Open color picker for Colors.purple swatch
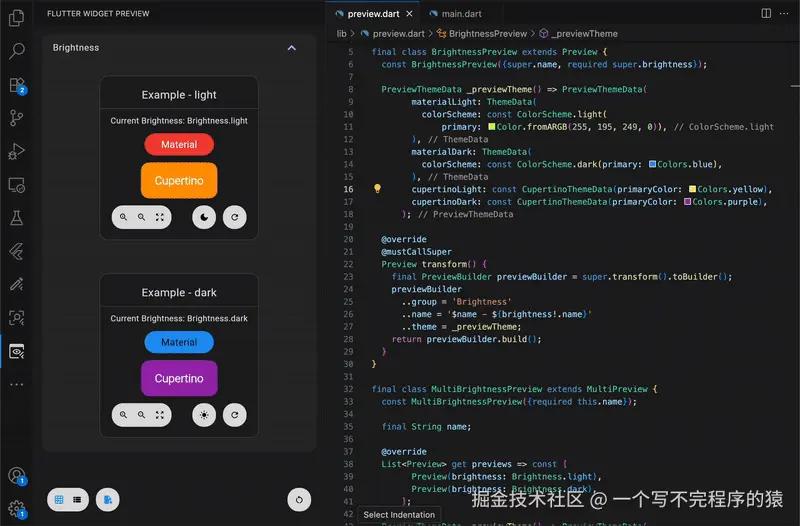 coord(687,202)
